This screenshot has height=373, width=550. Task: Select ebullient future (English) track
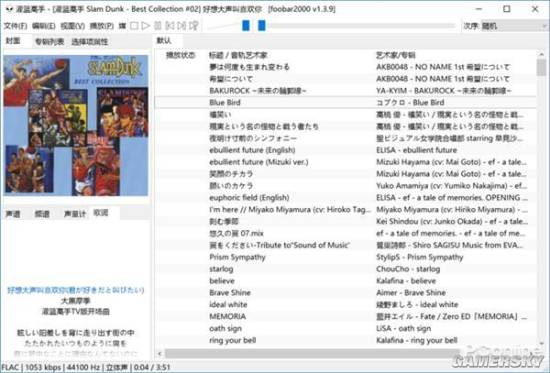point(252,150)
